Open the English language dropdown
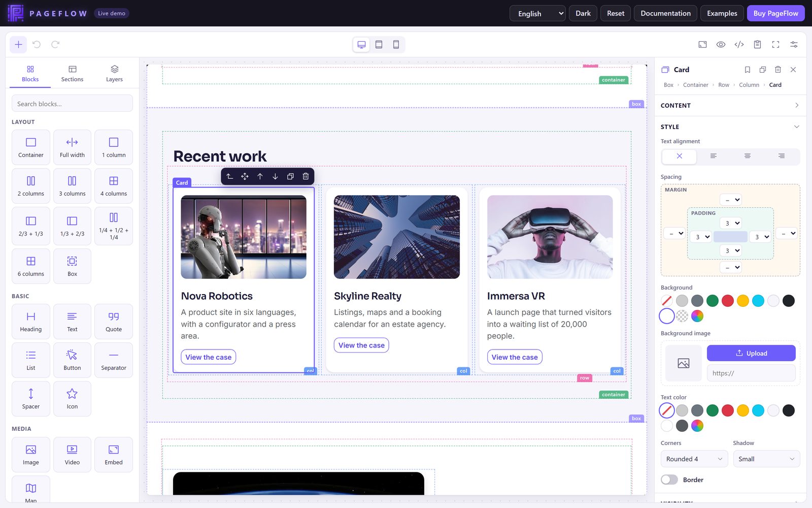The image size is (812, 508). 537,13
